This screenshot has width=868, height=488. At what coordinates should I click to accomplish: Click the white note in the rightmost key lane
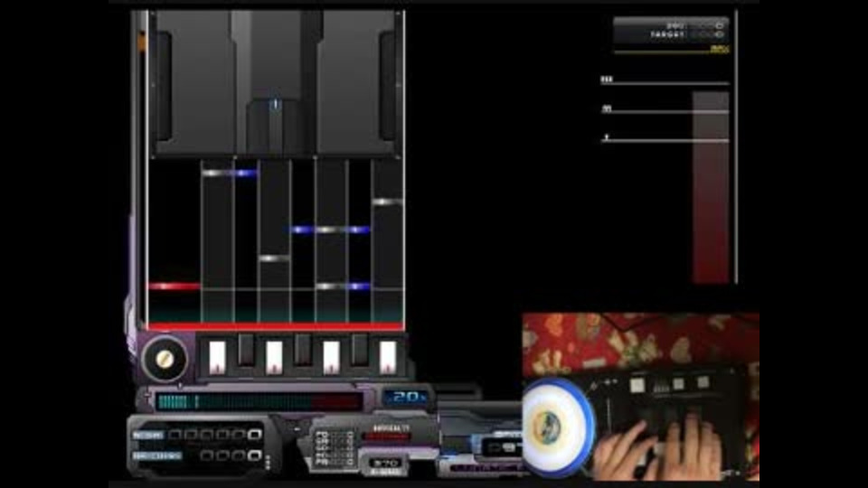click(x=388, y=202)
